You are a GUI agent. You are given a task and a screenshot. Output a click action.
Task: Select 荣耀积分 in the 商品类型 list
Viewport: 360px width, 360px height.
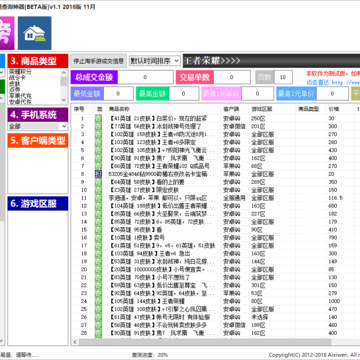20,71
